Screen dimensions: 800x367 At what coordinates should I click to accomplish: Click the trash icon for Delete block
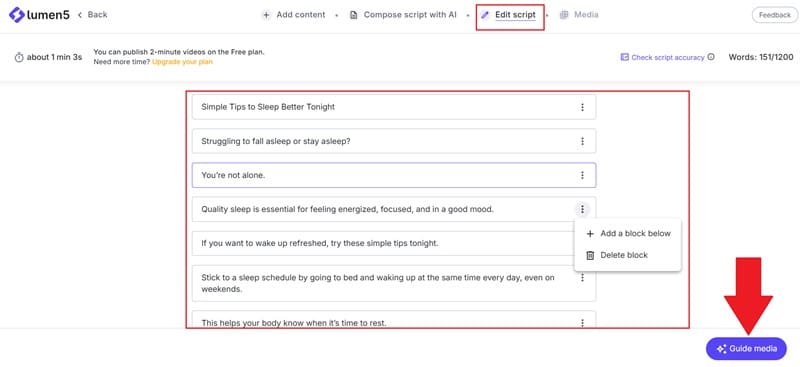coord(590,255)
